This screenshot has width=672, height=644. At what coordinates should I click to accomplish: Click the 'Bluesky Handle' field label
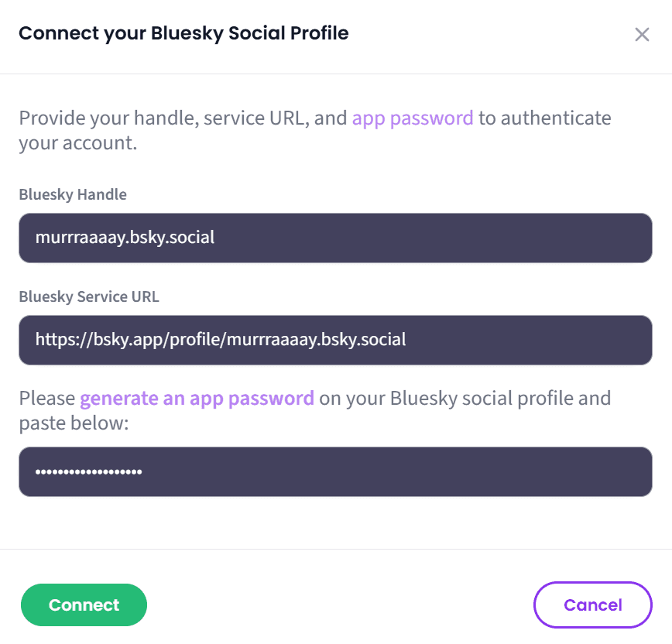coord(73,194)
